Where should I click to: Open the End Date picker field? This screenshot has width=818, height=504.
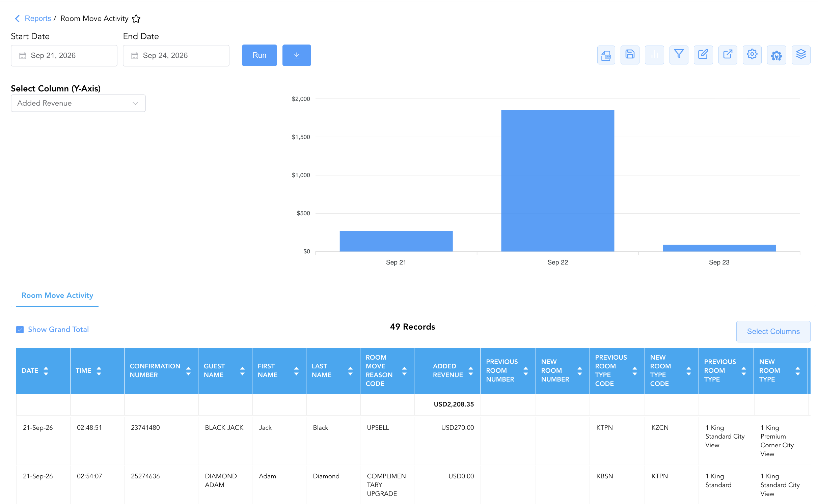click(x=176, y=56)
